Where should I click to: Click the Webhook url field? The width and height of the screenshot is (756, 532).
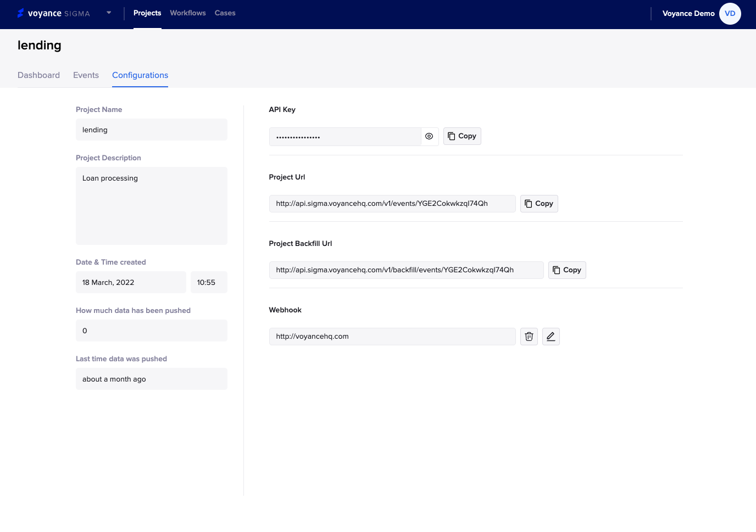tap(392, 337)
